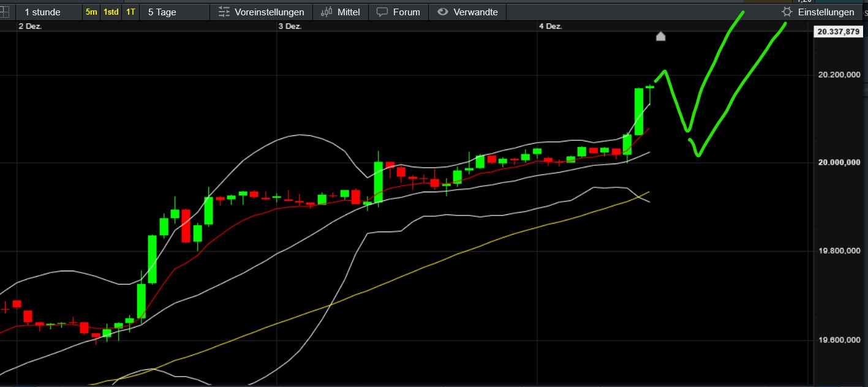Click the Verwandte eye icon
Screen dimensions: 868x387
pyautogui.click(x=442, y=12)
